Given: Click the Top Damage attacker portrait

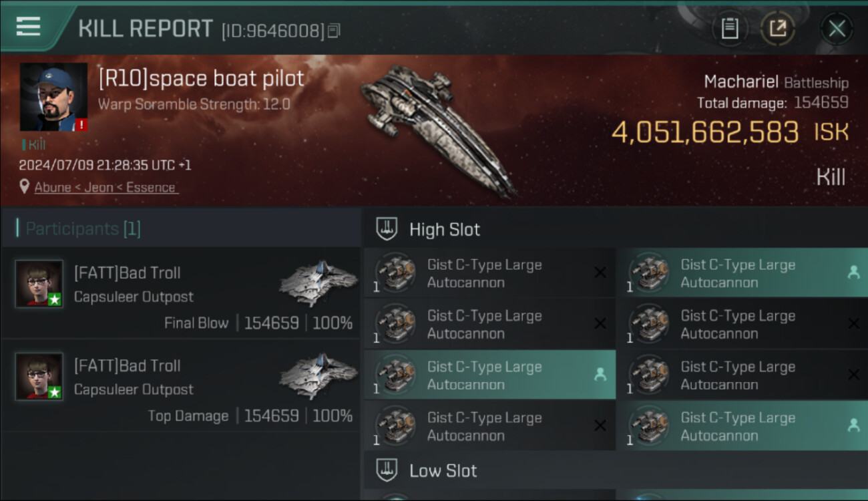Looking at the screenshot, I should click(x=39, y=376).
